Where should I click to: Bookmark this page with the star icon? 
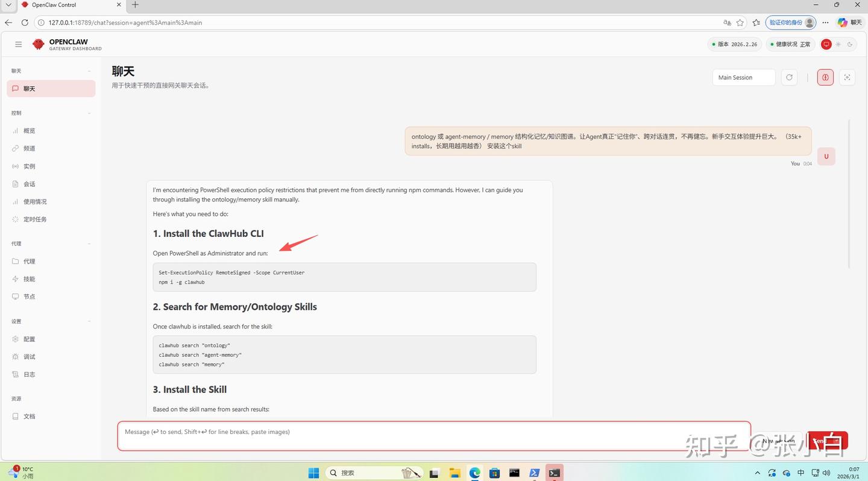pos(740,22)
